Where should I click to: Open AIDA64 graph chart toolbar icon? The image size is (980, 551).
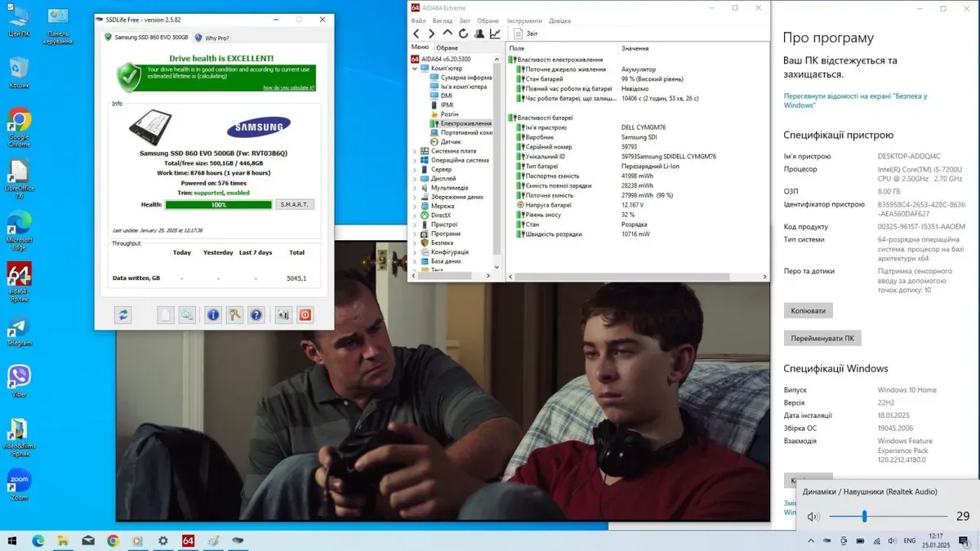495,33
